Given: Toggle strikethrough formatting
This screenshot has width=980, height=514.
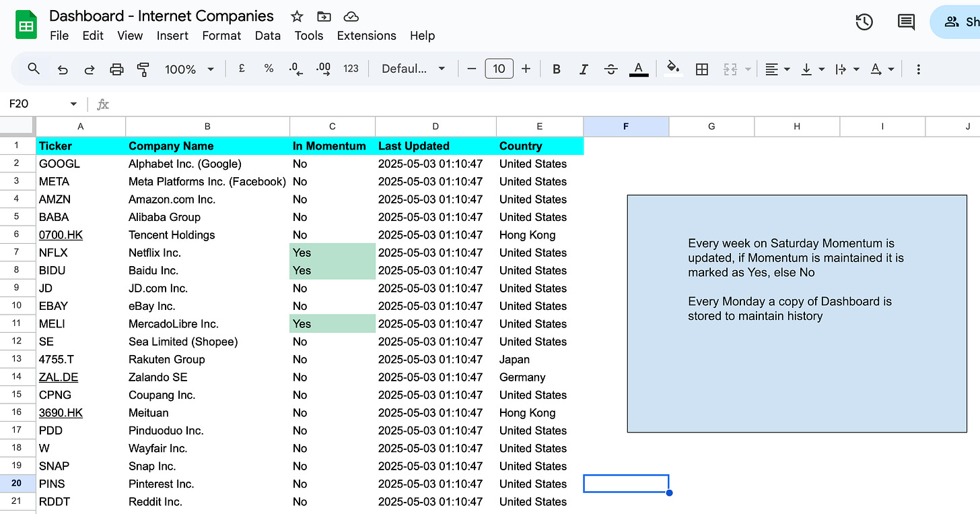Looking at the screenshot, I should pos(610,69).
